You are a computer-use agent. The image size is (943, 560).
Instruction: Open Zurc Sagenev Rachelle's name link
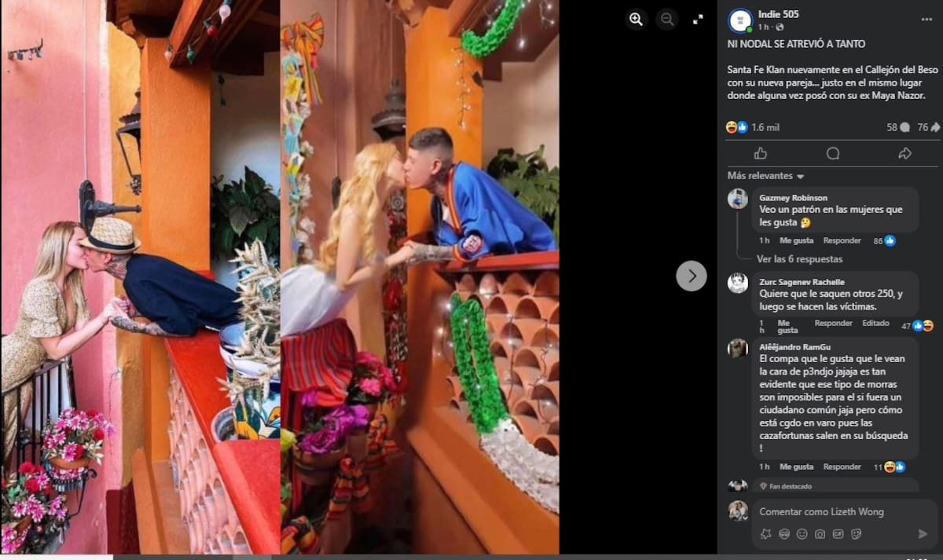point(802,282)
